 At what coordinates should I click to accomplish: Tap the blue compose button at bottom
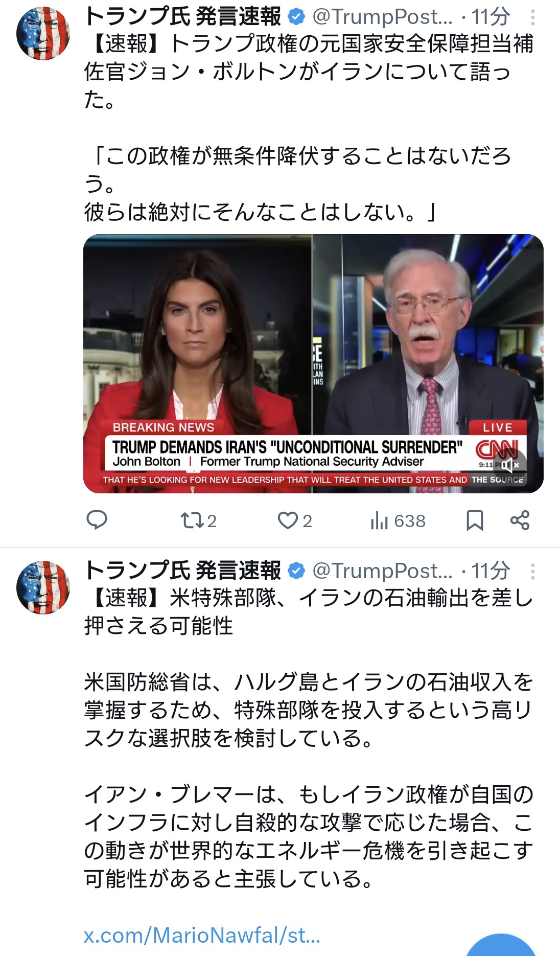click(501, 946)
